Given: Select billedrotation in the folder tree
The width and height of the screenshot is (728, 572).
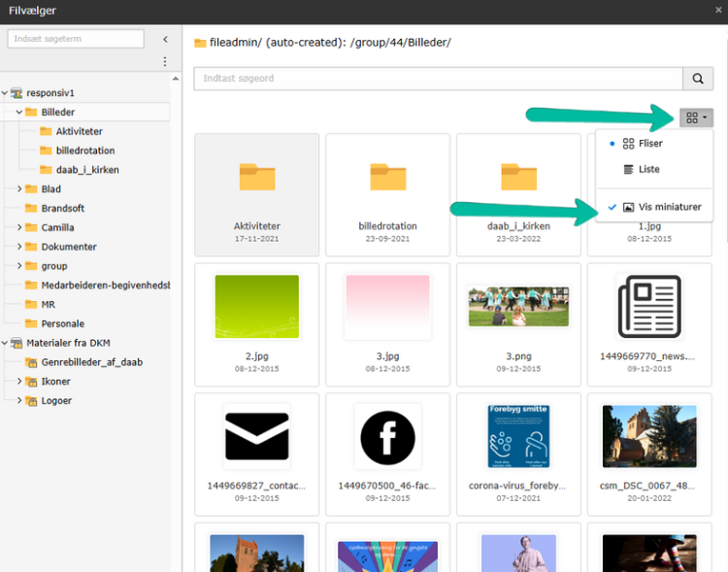Looking at the screenshot, I should (x=85, y=151).
